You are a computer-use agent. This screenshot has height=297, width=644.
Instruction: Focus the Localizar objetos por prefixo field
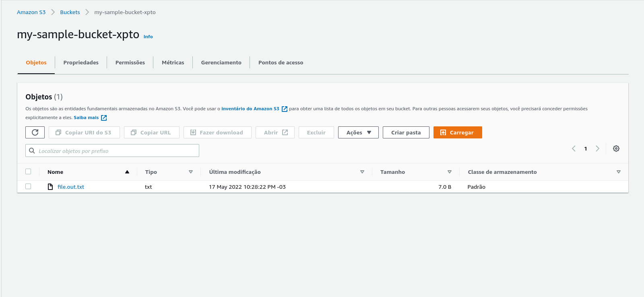point(112,151)
